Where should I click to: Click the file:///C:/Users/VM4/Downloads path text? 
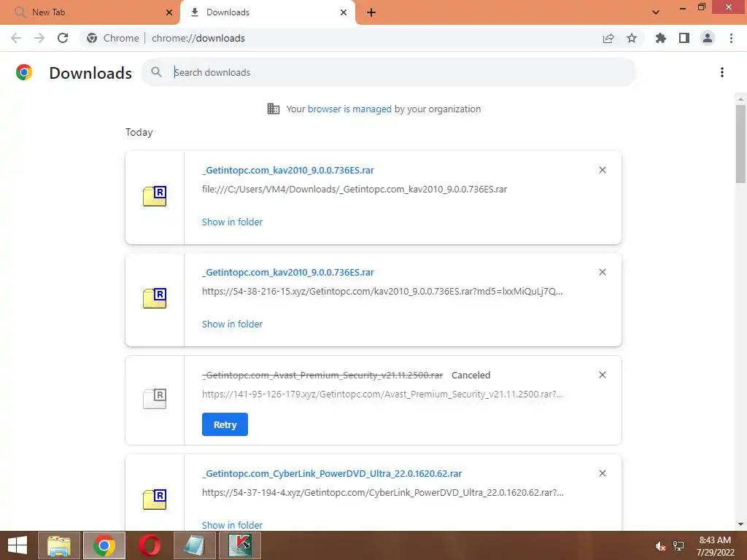click(x=355, y=189)
